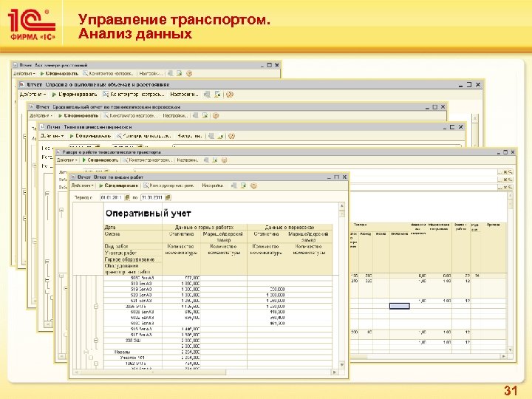
Task: Collapse the tree group next to row '225 ЭШ'
Action: coord(96,341)
